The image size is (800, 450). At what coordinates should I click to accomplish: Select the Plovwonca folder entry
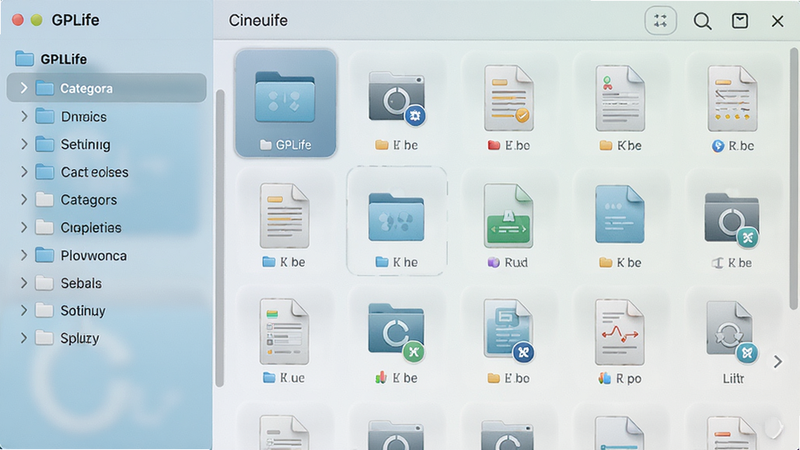pyautogui.click(x=107, y=255)
